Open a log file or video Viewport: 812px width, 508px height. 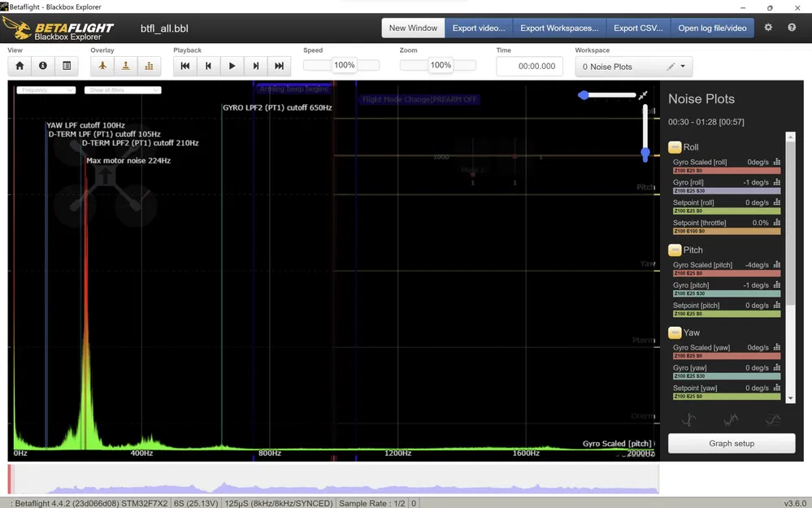pyautogui.click(x=712, y=28)
